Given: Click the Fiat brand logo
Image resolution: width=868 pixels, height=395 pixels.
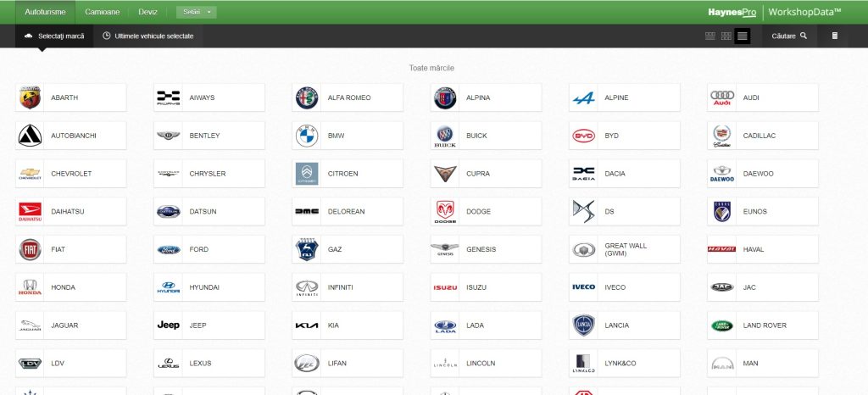Looking at the screenshot, I should coord(30,249).
